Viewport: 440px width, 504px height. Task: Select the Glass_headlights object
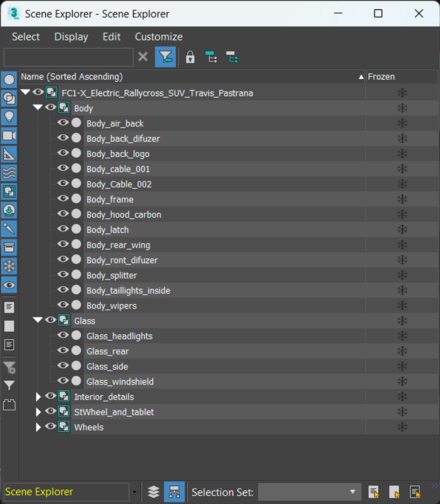[119, 336]
